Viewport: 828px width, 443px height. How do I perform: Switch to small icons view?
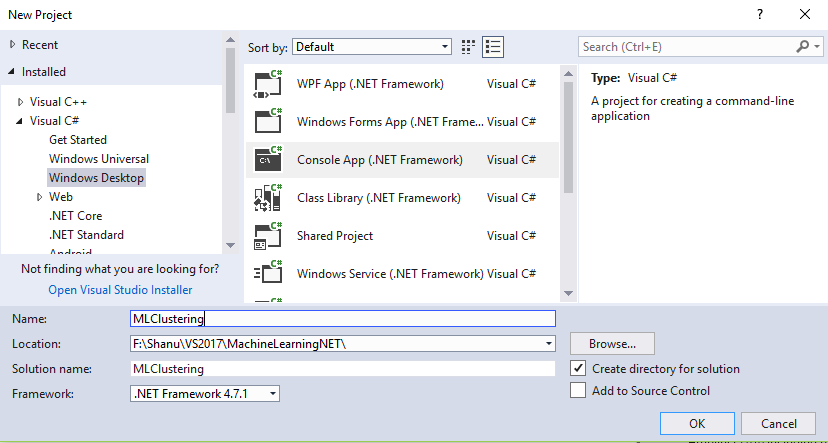tap(468, 47)
